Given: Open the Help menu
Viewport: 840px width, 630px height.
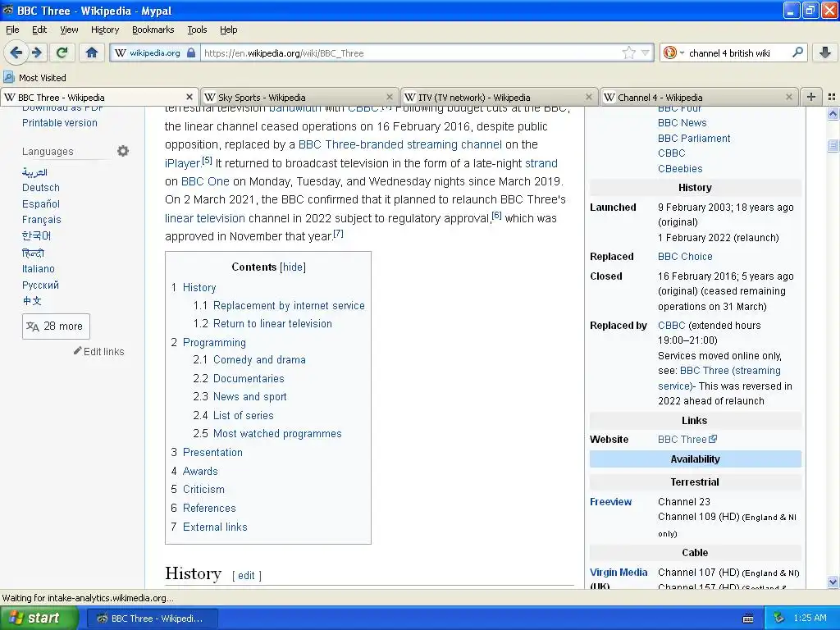Looking at the screenshot, I should [x=228, y=30].
